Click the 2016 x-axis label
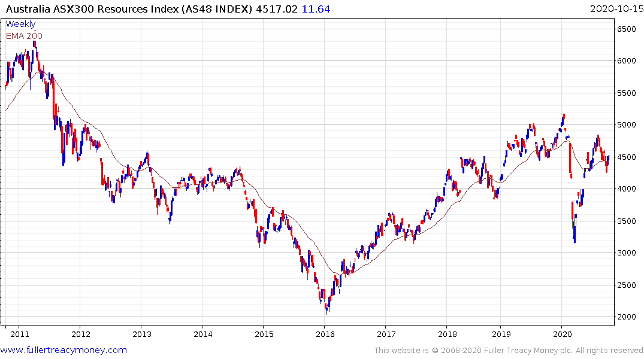The height and width of the screenshot is (359, 644). tap(325, 334)
